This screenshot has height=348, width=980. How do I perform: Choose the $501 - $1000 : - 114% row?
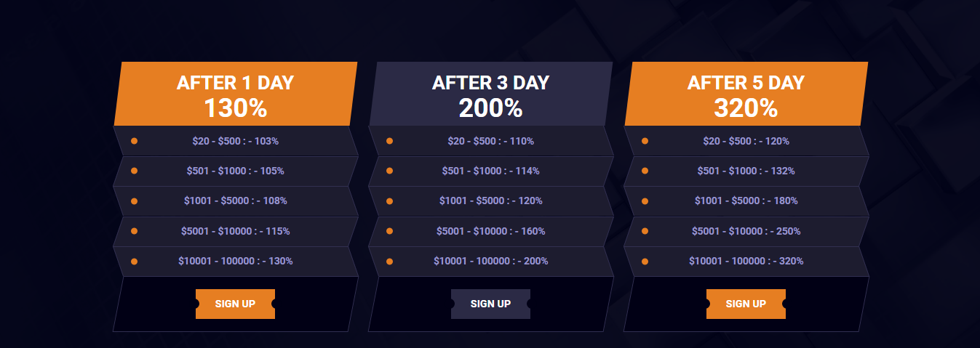pos(491,171)
